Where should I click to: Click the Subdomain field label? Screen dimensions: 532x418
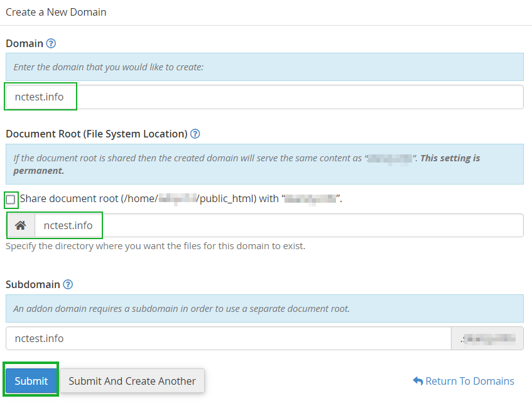tap(33, 284)
